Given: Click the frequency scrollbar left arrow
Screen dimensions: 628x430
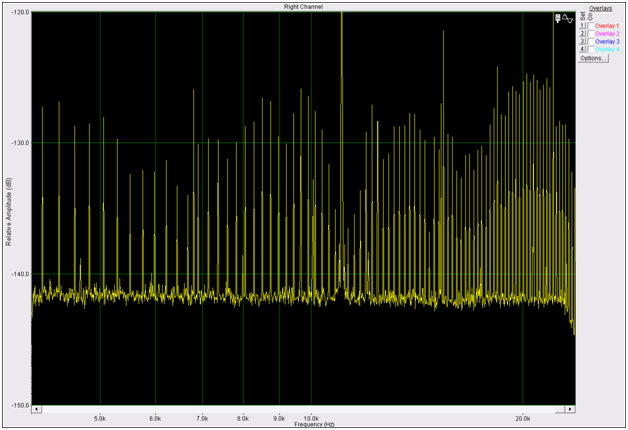Looking at the screenshot, I should tap(36, 409).
